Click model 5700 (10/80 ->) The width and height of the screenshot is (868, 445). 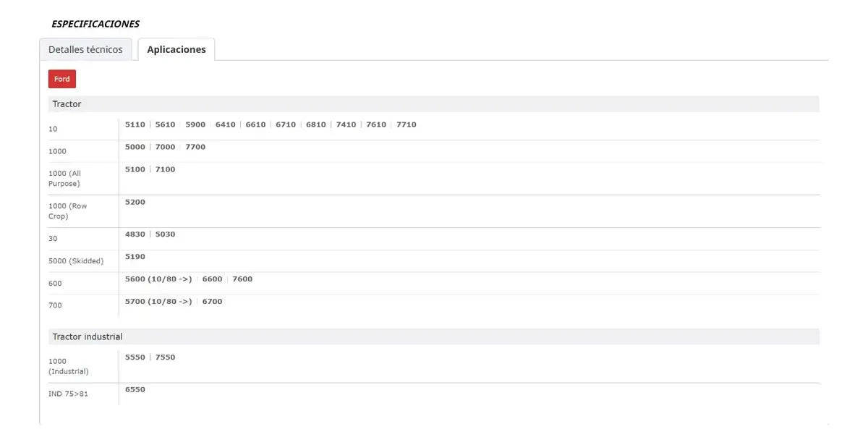point(158,302)
